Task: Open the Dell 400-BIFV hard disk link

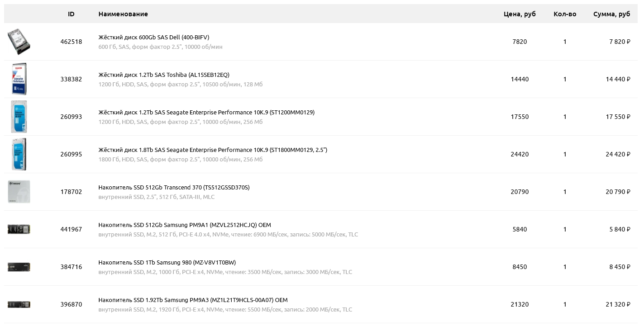Action: 154,37
